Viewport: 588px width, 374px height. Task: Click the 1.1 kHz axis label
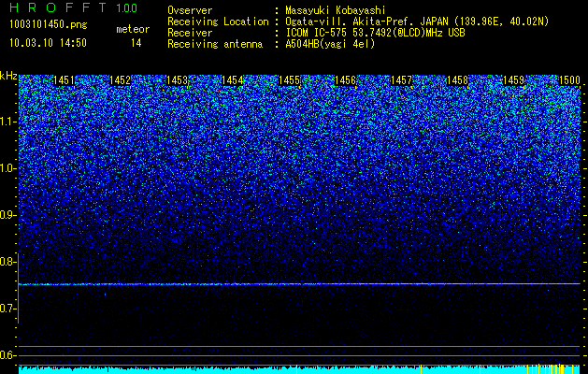7,122
